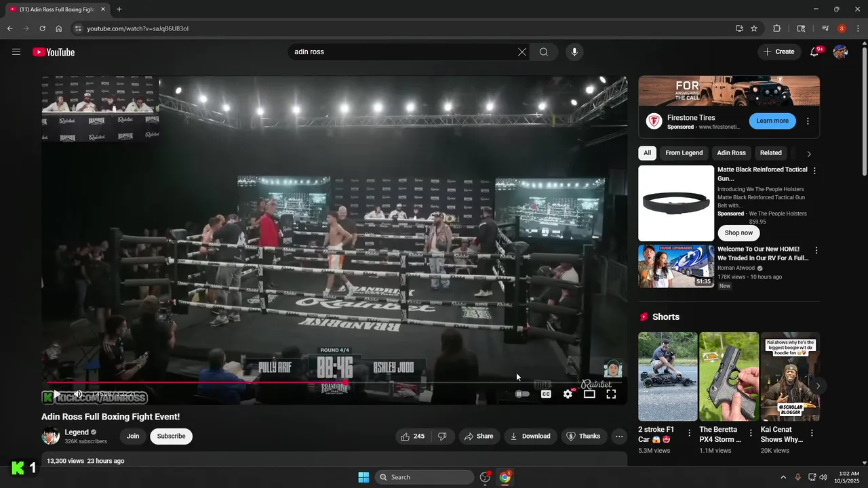Dislike the video thumbs down
The height and width of the screenshot is (488, 868).
point(442,436)
